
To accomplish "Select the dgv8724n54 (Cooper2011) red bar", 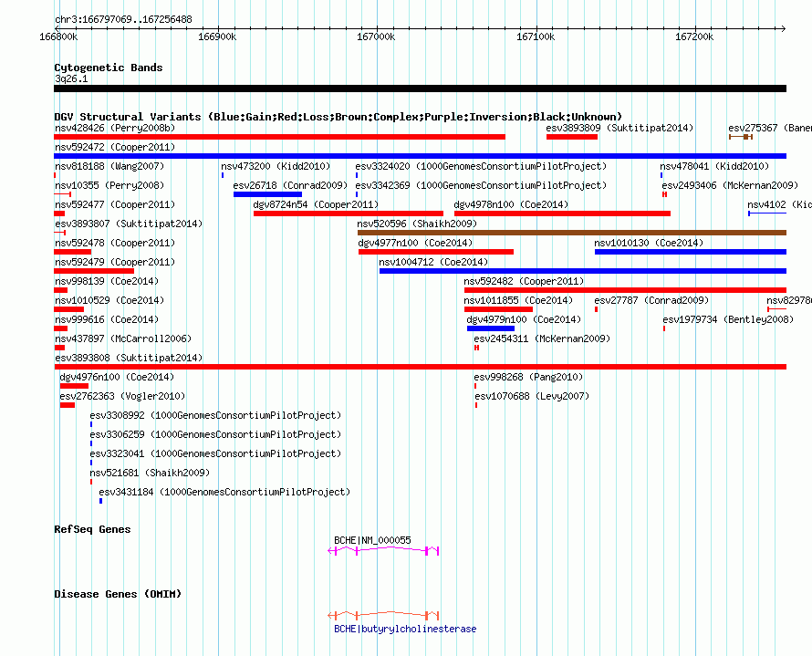I will 349,213.
